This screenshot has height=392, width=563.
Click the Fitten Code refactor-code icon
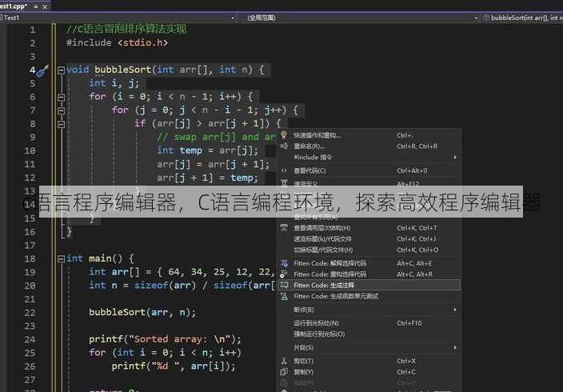(284, 274)
